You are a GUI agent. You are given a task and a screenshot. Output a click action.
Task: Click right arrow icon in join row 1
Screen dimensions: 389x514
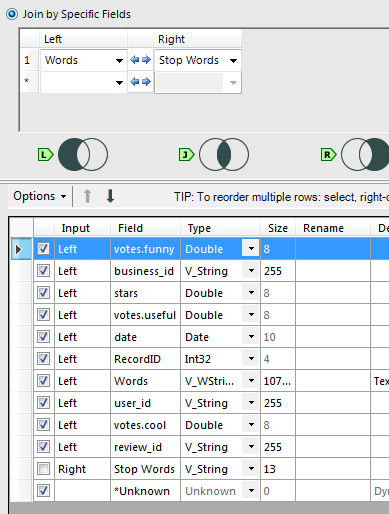[x=146, y=60]
